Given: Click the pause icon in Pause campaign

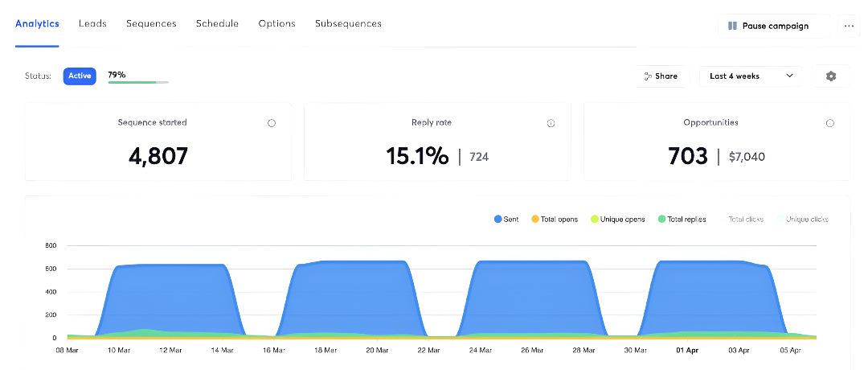Looking at the screenshot, I should 732,26.
